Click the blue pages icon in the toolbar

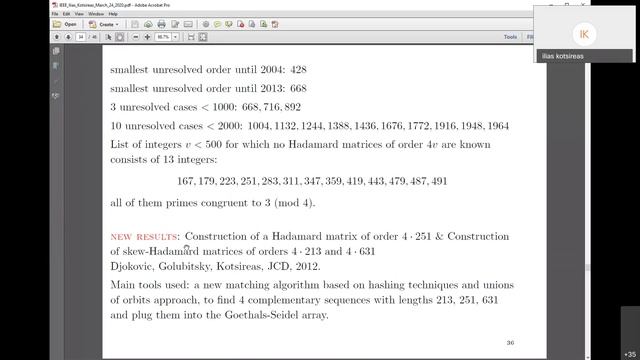pyautogui.click(x=252, y=24)
